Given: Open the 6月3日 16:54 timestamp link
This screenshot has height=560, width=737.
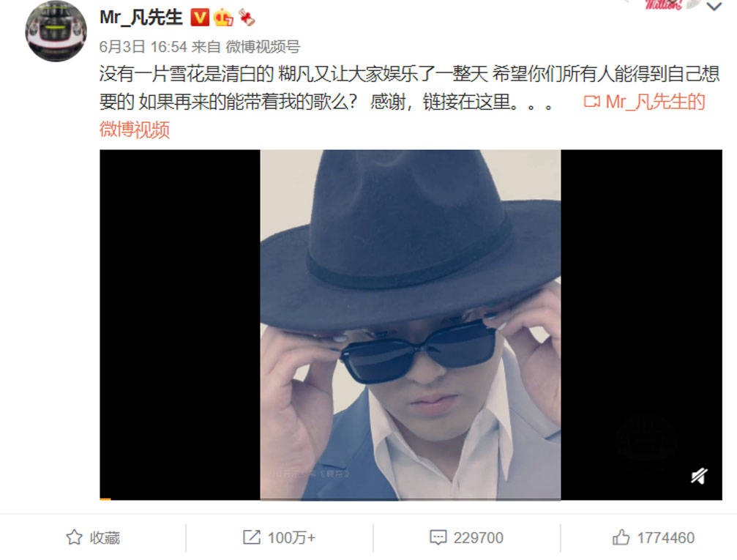Looking at the screenshot, I should pos(143,47).
